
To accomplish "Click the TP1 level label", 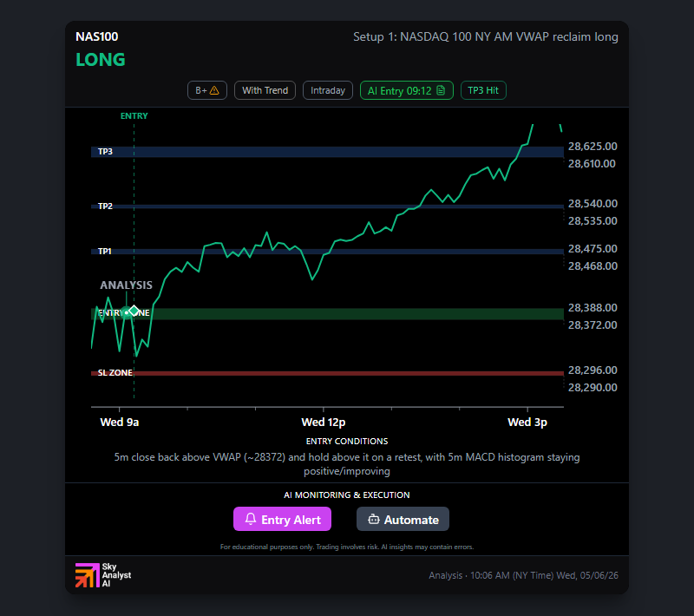I will 104,251.
